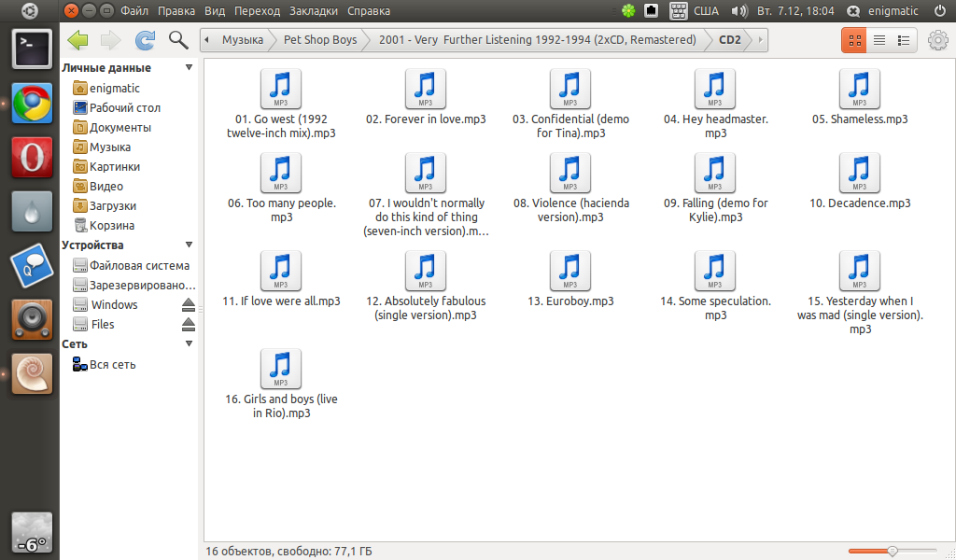Open the Правка menu
Image resolution: width=956 pixels, height=560 pixels.
coord(176,11)
